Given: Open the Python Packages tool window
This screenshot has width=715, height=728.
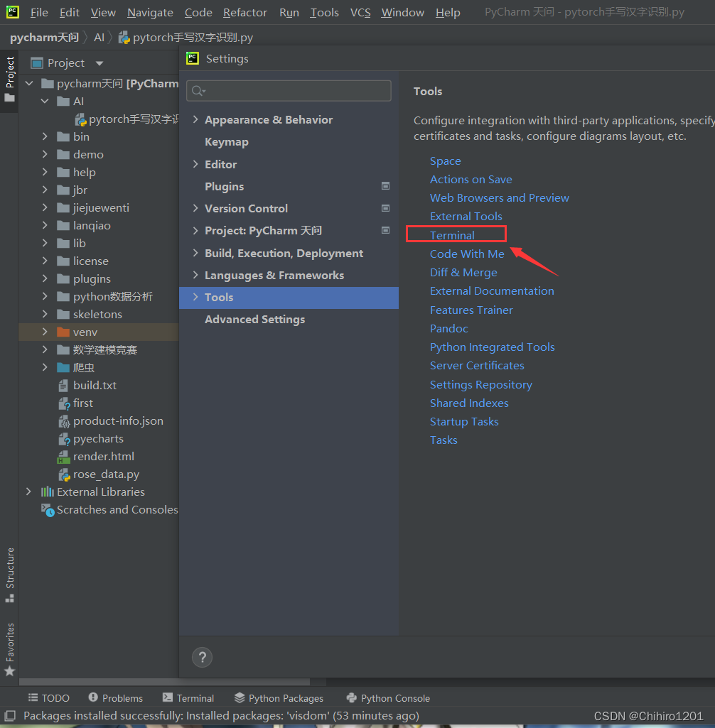Looking at the screenshot, I should click(x=279, y=698).
